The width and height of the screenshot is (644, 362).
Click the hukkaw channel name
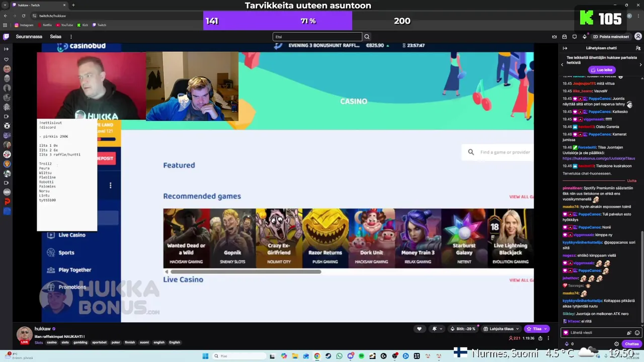[x=42, y=329]
